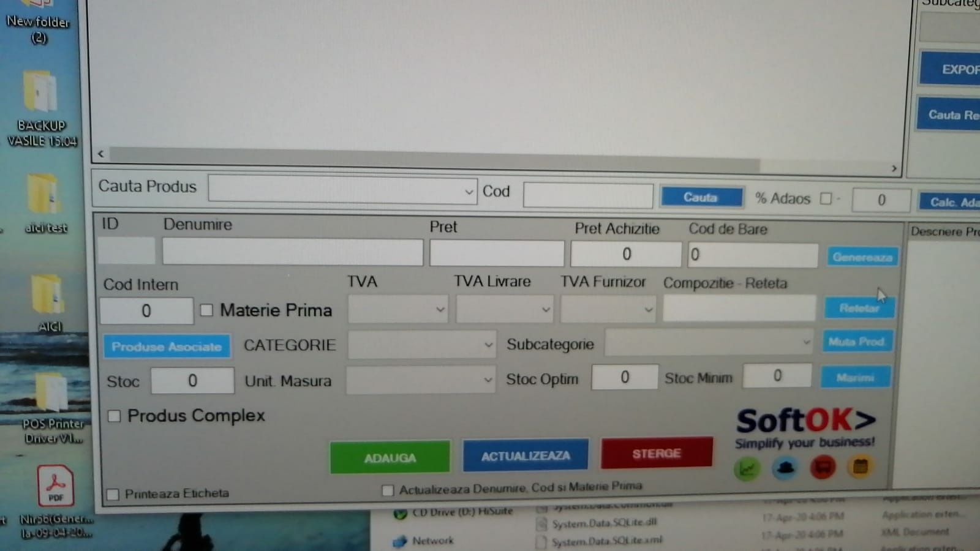Click the Pret Achizitie input field

[626, 254]
